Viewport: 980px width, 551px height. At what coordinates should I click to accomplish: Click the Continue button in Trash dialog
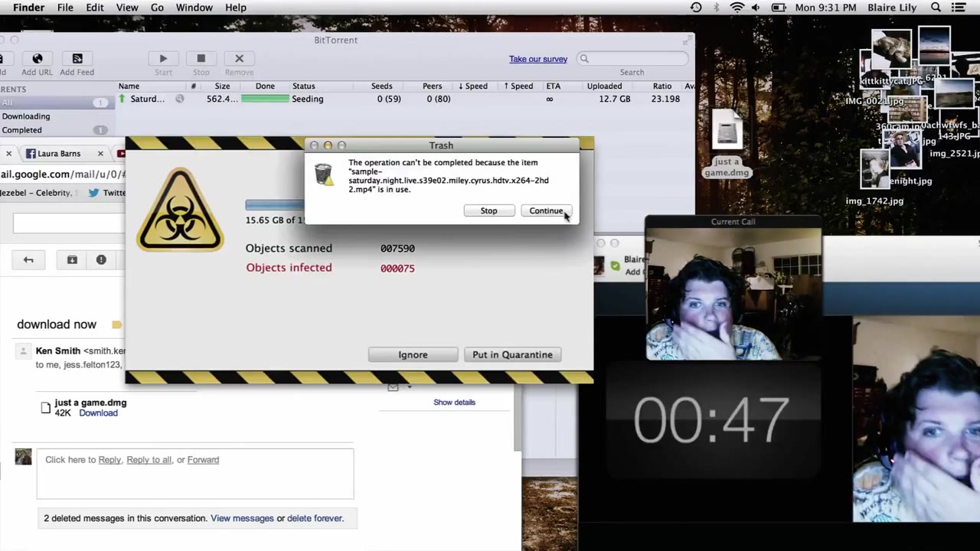pos(546,210)
